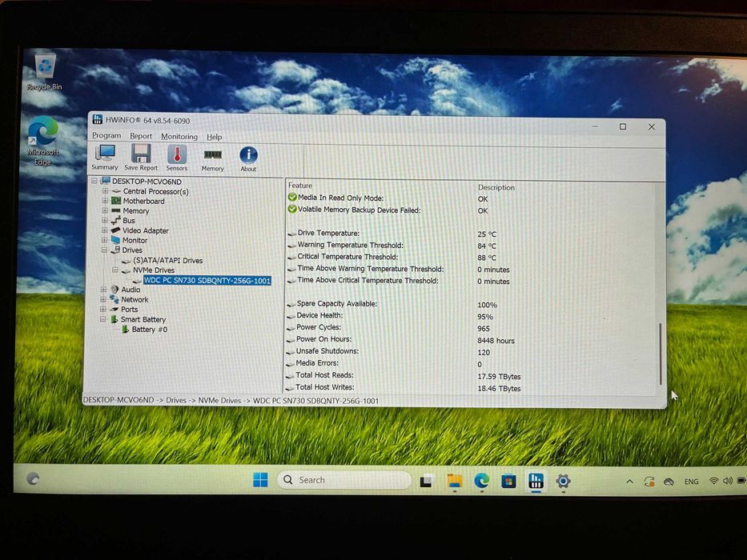Viewport: 747px width, 560px height.
Task: Open the Sensors thermometer icon
Action: point(177,158)
